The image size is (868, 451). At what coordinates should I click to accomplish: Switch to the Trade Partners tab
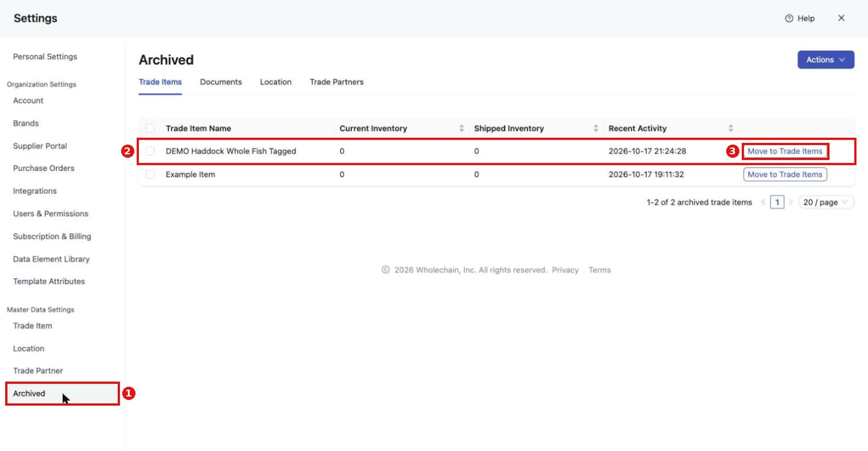pyautogui.click(x=337, y=82)
